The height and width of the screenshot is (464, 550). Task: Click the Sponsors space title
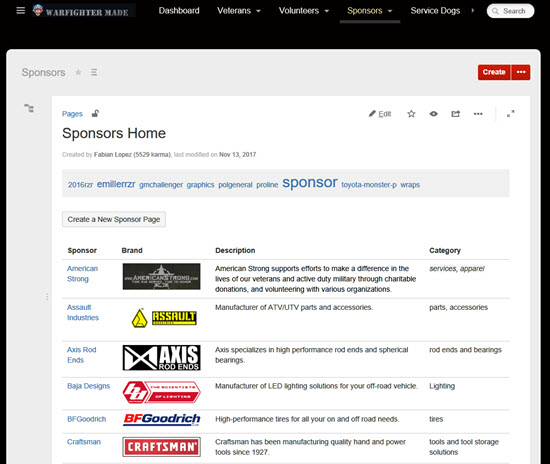pos(43,72)
